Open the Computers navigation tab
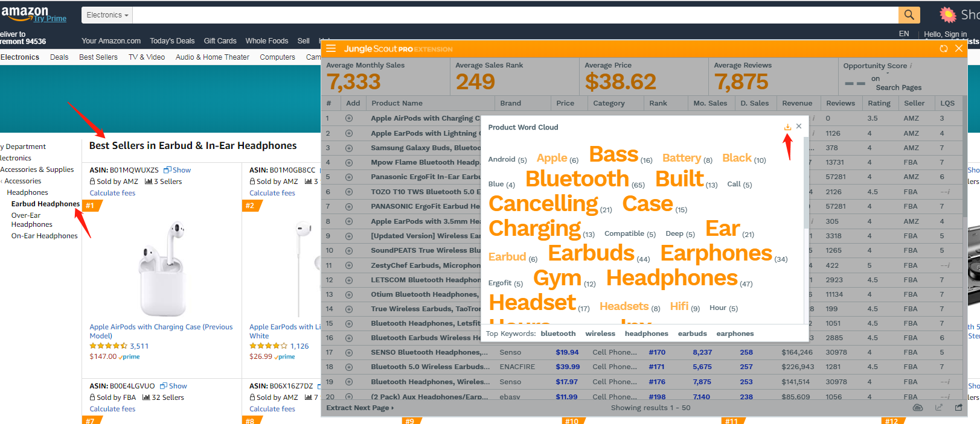 coord(278,57)
